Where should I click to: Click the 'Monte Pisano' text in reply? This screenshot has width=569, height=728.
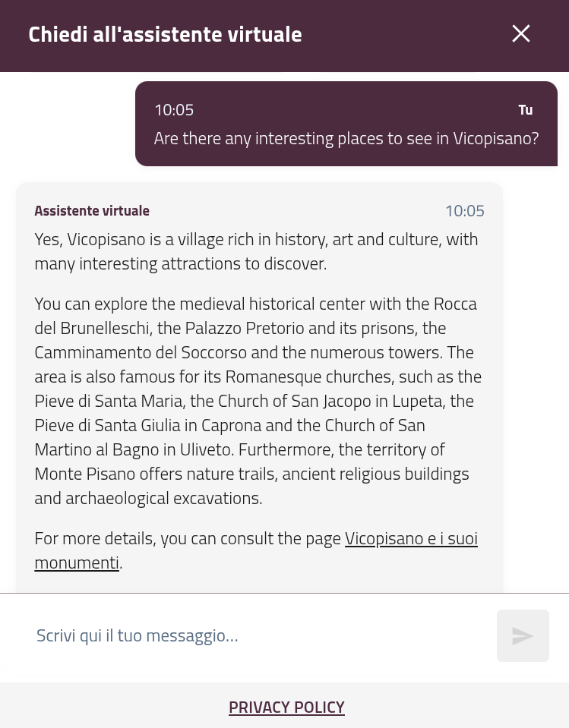84,474
